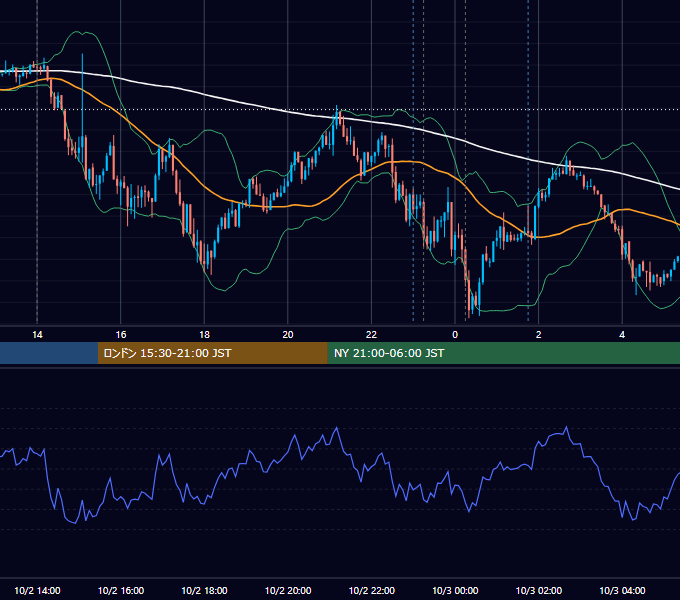Click the 10/2 16:00 date label
The width and height of the screenshot is (680, 600).
pos(121,590)
